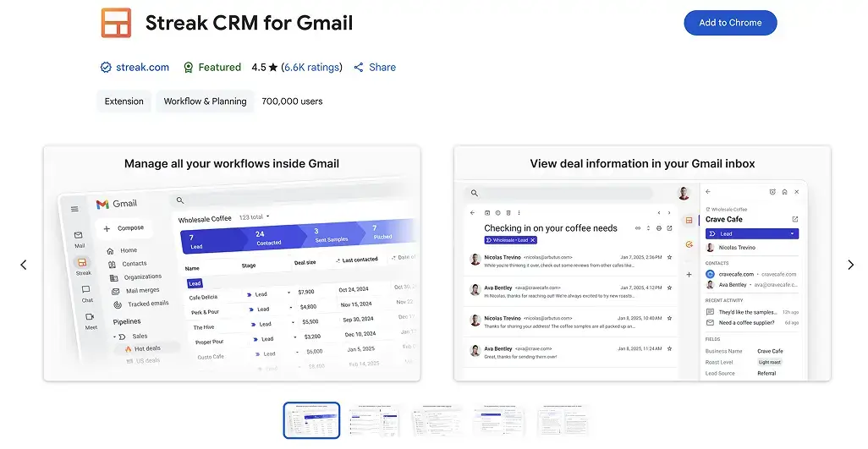Click the search icon in the deal information slide
Image resolution: width=868 pixels, height=449 pixels.
(474, 193)
